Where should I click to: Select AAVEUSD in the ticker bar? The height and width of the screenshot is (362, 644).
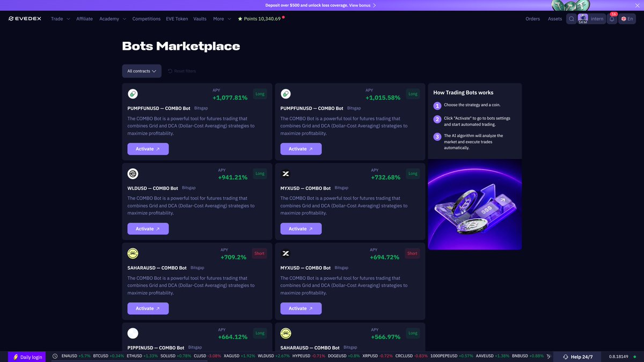pos(493,357)
